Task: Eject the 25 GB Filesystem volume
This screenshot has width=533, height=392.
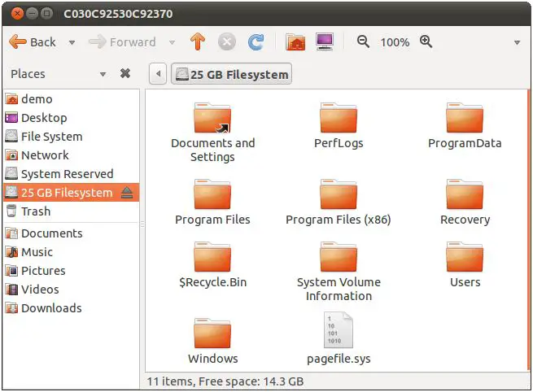Action: pyautogui.click(x=127, y=193)
